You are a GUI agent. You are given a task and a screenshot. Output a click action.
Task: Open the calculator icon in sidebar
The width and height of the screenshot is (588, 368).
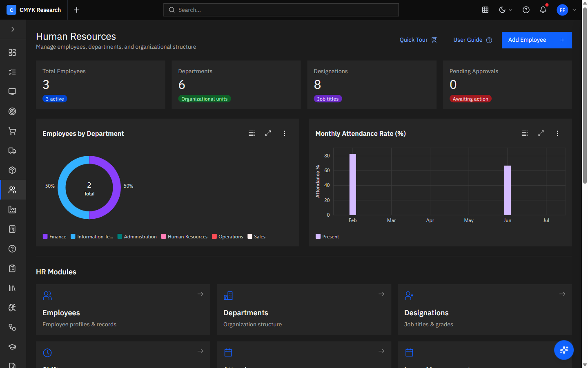point(12,229)
